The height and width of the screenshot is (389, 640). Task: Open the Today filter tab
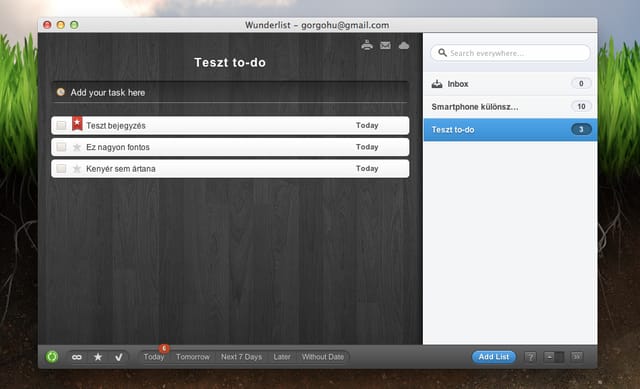154,357
